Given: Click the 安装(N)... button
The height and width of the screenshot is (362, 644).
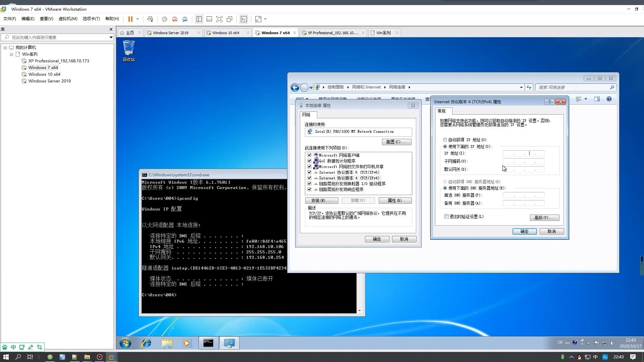Looking at the screenshot, I should click(321, 200).
